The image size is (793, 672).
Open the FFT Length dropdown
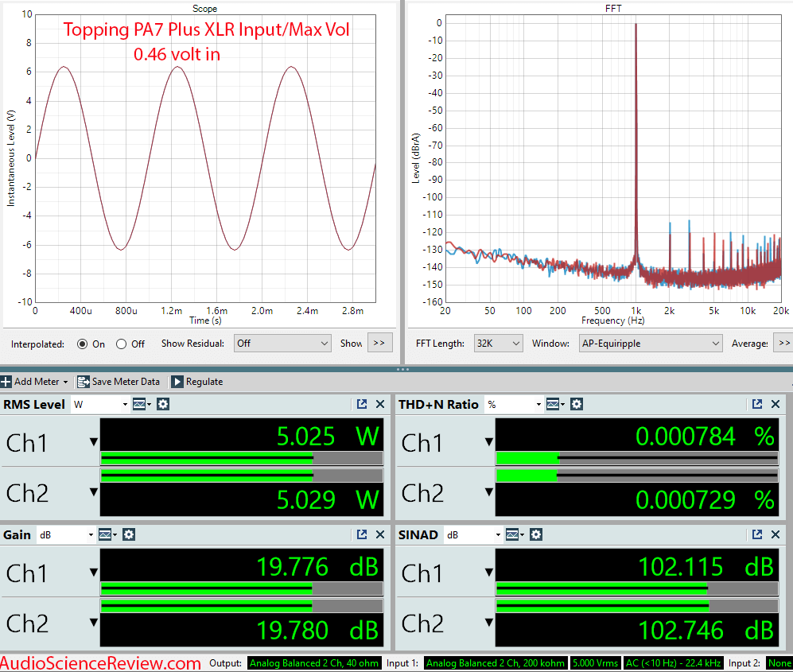pos(498,344)
